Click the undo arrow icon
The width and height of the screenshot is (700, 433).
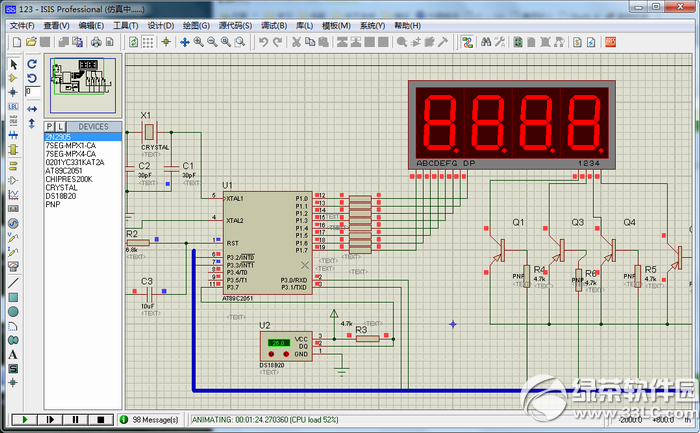click(x=263, y=42)
